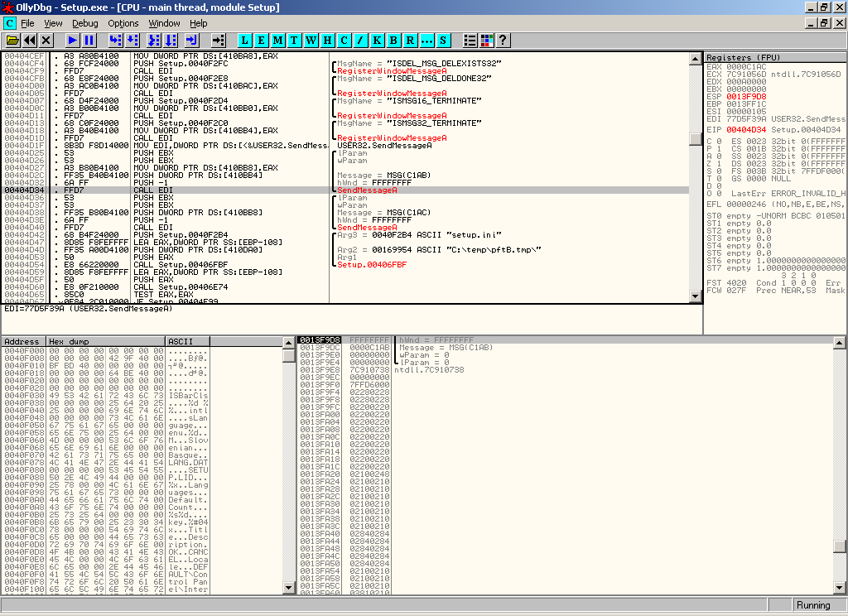Select the EIP register value 00404D34
The image size is (848, 616).
coord(746,130)
